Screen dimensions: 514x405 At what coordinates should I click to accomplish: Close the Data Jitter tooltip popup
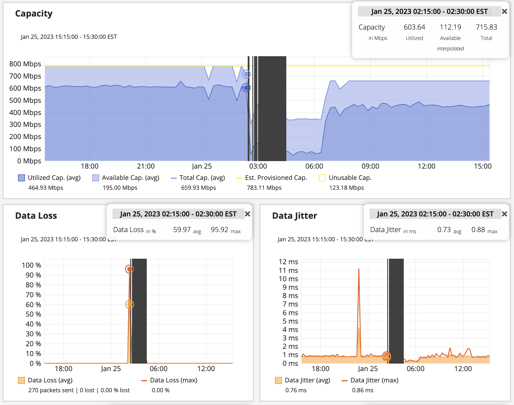[x=504, y=214]
